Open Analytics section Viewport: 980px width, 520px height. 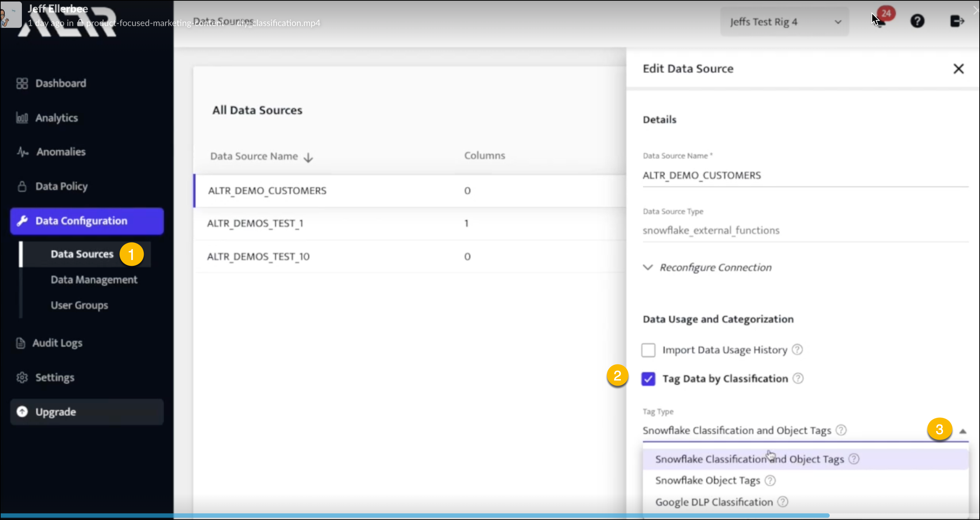coord(57,117)
